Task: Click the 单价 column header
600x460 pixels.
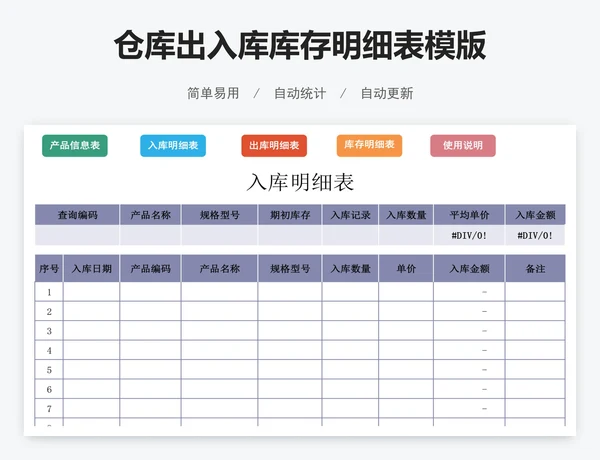Action: point(406,269)
